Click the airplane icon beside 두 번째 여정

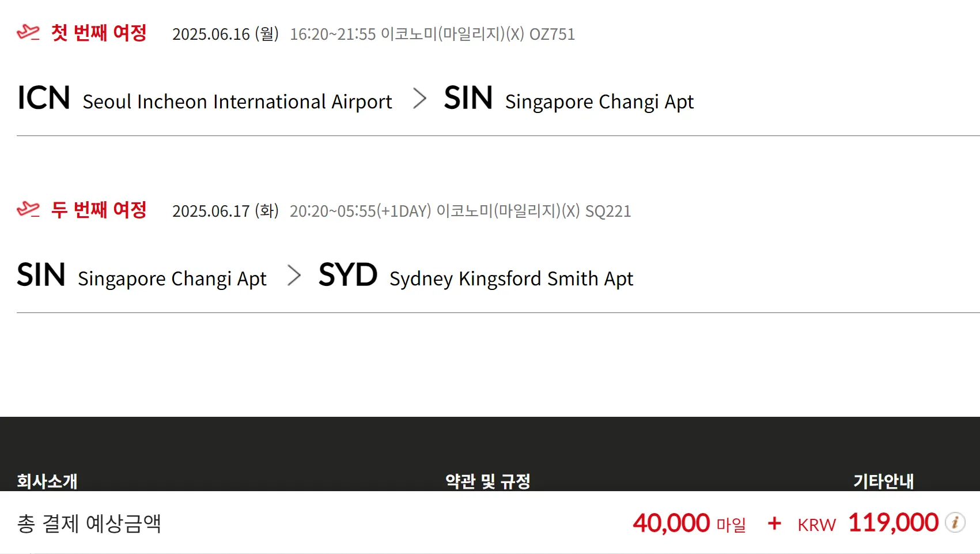point(28,209)
